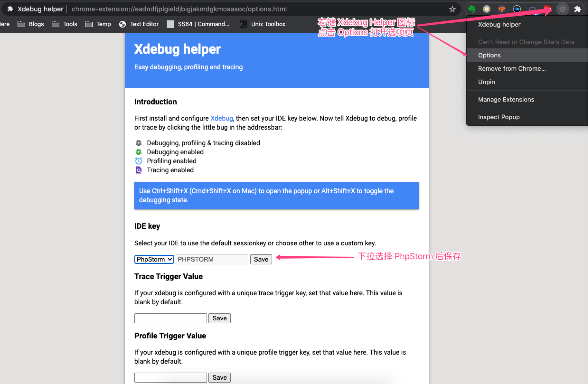588x384 pixels.
Task: Click the 'Debugging, profiling & tracing disabled' text
Action: click(203, 143)
